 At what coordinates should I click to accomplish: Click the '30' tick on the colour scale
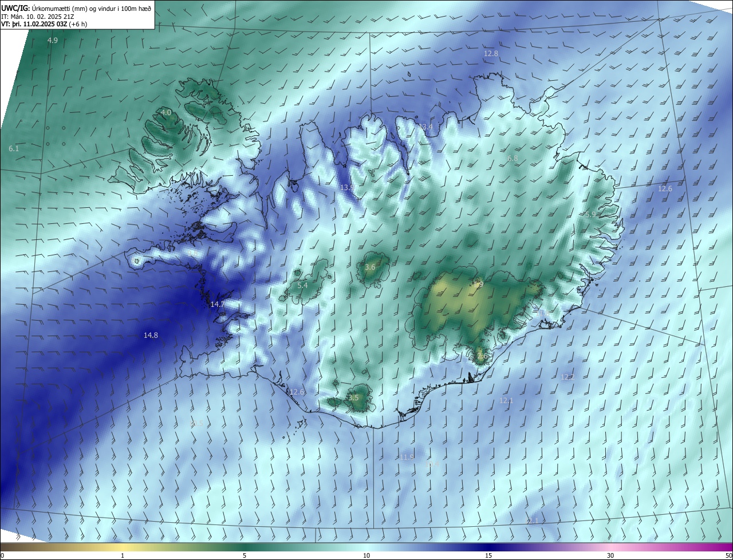pyautogui.click(x=610, y=555)
